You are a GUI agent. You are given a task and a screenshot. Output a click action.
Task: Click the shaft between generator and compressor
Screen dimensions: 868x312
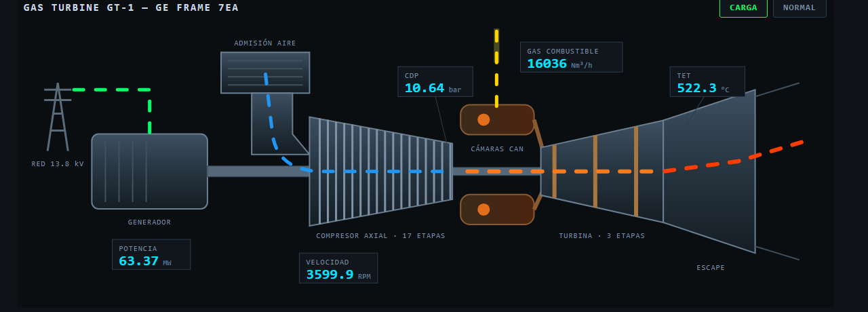(258, 171)
